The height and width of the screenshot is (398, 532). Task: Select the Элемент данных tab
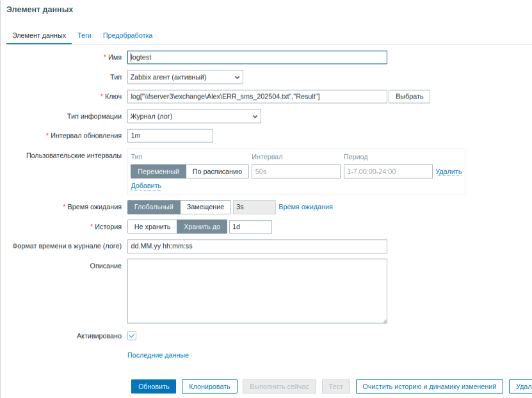pyautogui.click(x=39, y=35)
